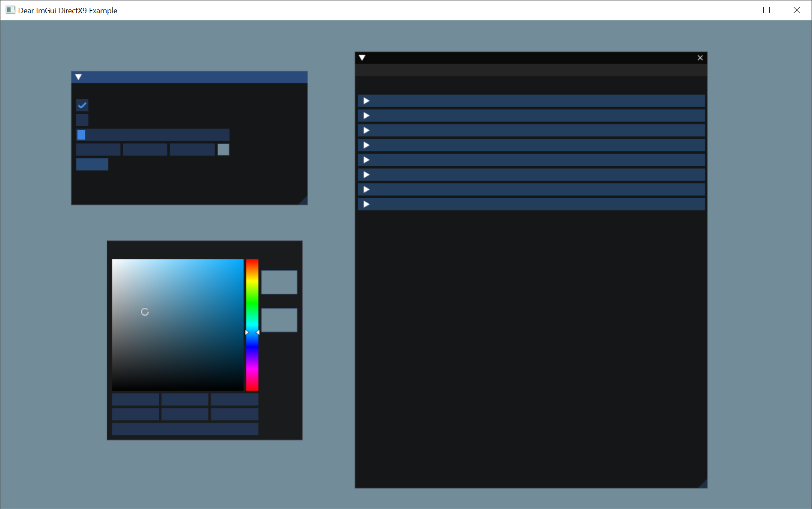Click the saturation-value square in color picker
Image resolution: width=812 pixels, height=509 pixels.
click(178, 325)
